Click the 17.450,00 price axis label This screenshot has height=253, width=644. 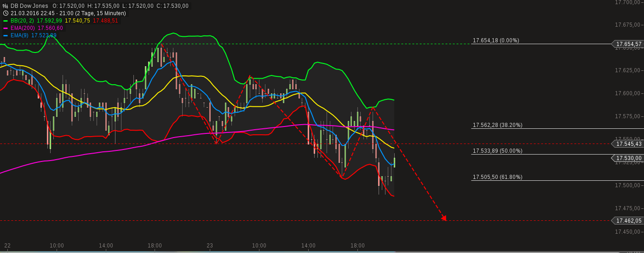pos(628,231)
